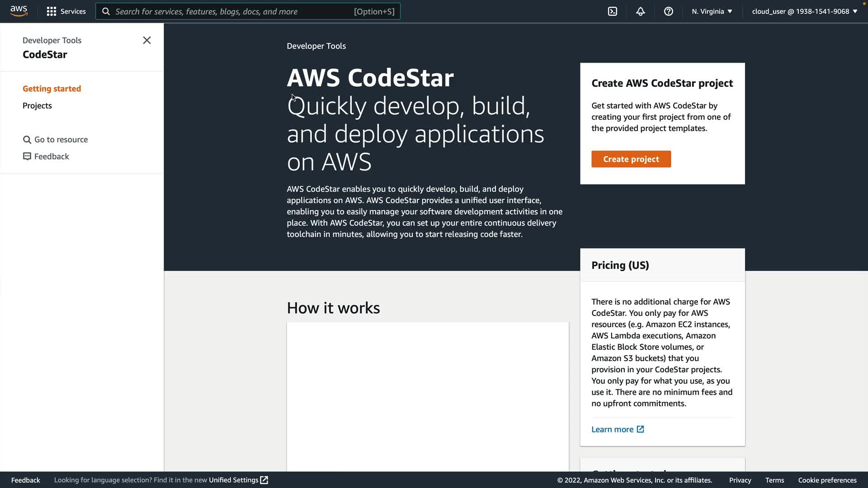
Task: Click the Feedback speech bubble icon in sidebar
Action: click(x=27, y=156)
